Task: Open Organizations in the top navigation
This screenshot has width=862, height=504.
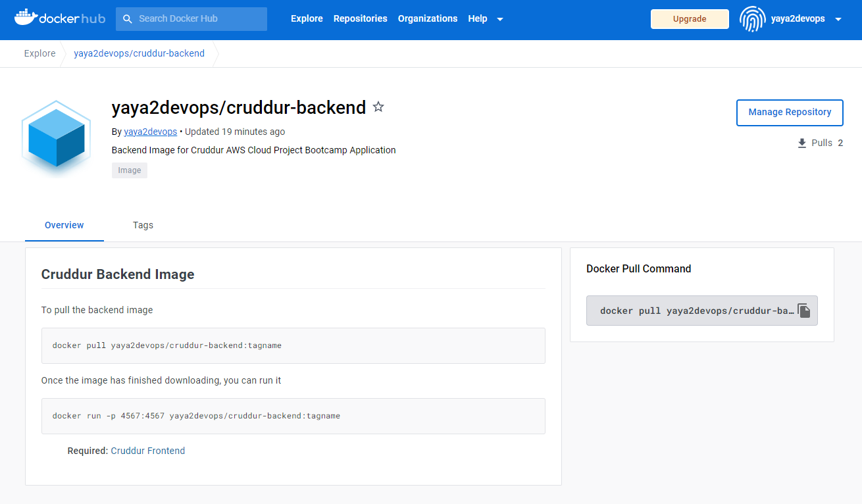Action: (x=428, y=18)
